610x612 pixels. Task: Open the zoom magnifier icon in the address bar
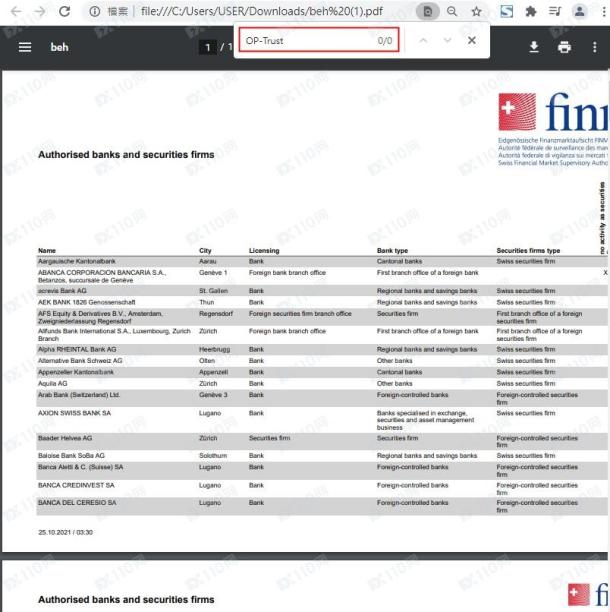452,11
